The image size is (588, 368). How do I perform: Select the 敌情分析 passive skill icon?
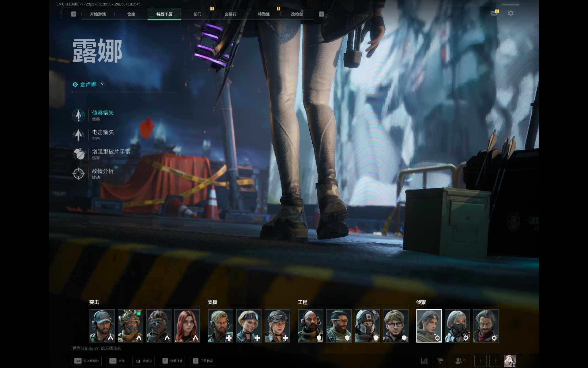(78, 174)
